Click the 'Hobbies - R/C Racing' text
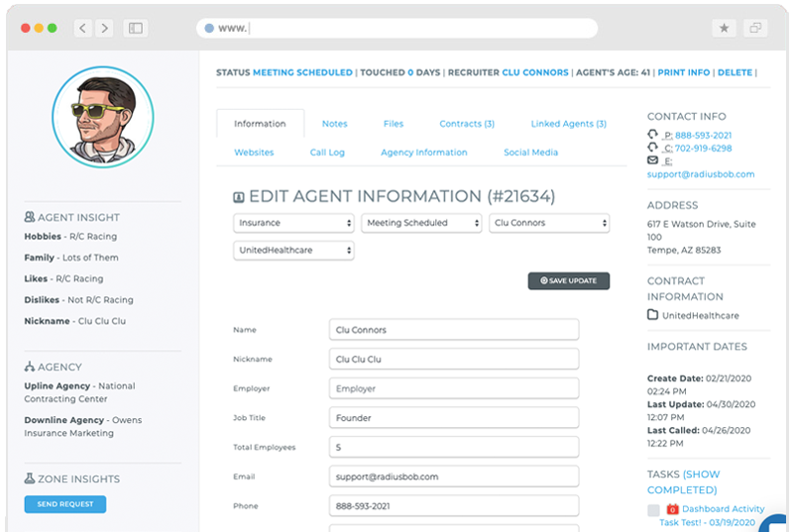793x532 pixels. [x=70, y=236]
